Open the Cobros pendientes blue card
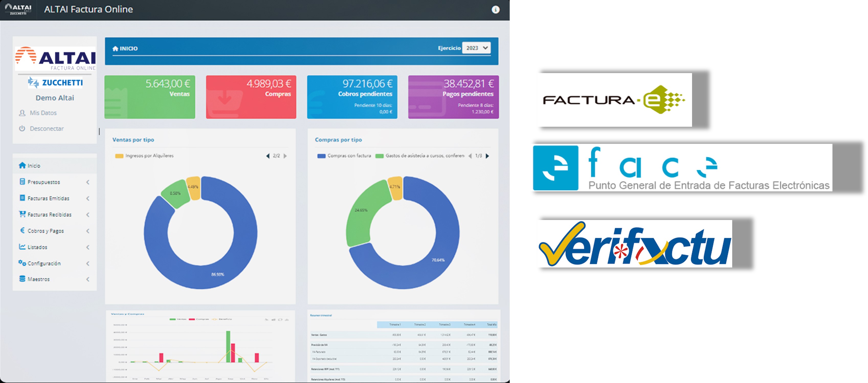 pos(352,97)
